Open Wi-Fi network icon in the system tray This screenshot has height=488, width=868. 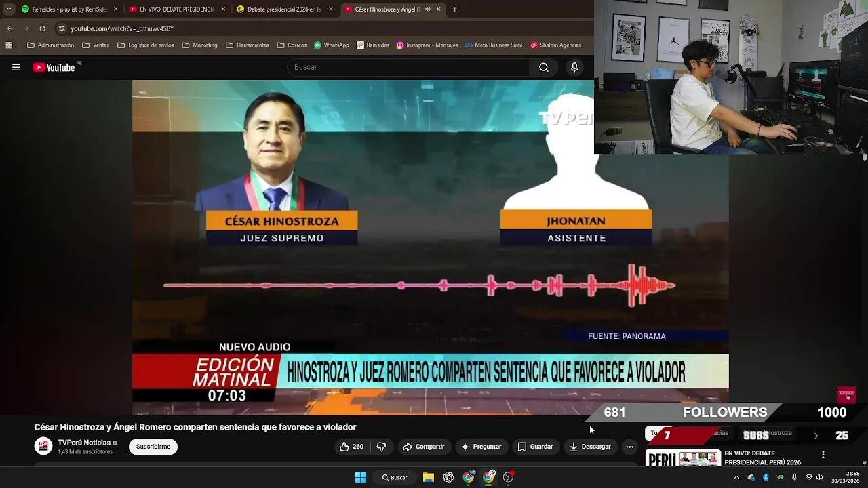coord(809,477)
